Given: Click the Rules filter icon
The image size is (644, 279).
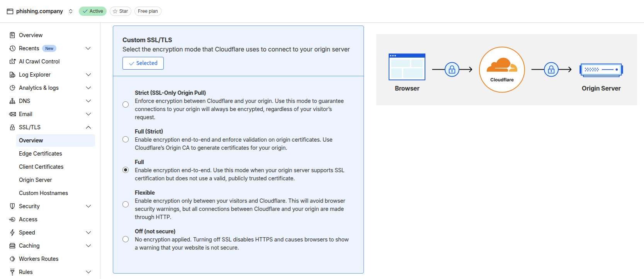Looking at the screenshot, I should click(12, 272).
